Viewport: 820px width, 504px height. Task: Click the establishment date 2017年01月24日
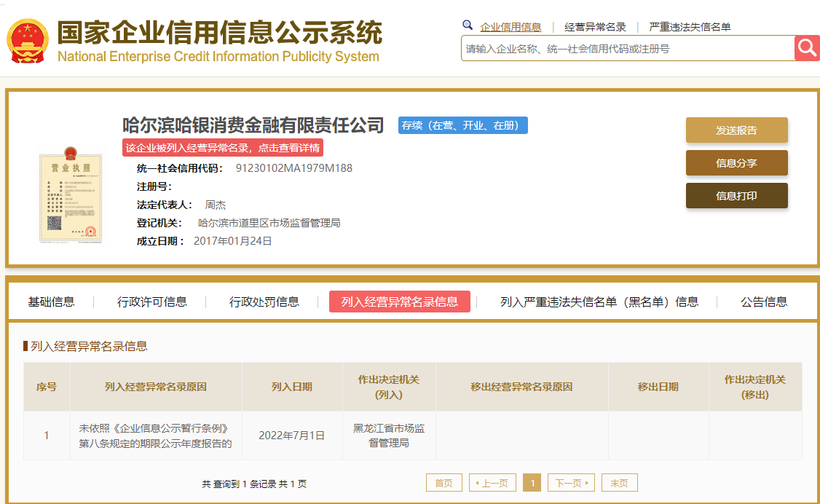(x=233, y=241)
